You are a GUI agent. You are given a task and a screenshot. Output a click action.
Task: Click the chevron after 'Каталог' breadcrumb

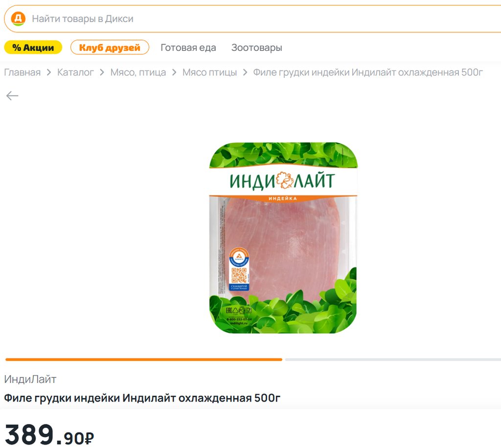pos(102,72)
